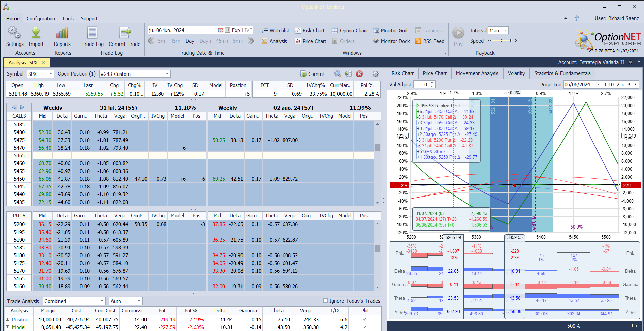644x331 pixels.
Task: Click the Vol Adjust value field
Action: tap(422, 85)
